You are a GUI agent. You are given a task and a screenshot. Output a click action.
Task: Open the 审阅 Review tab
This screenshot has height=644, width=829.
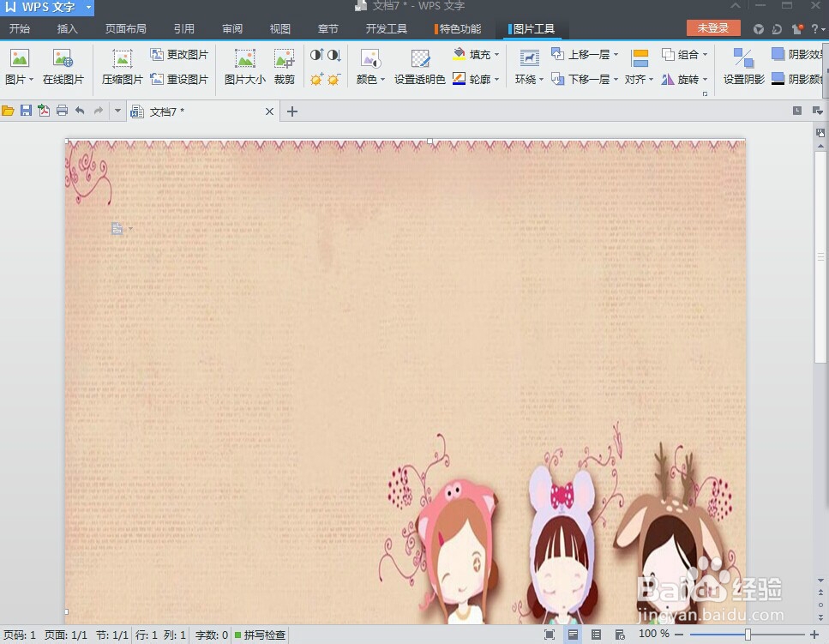tap(232, 28)
